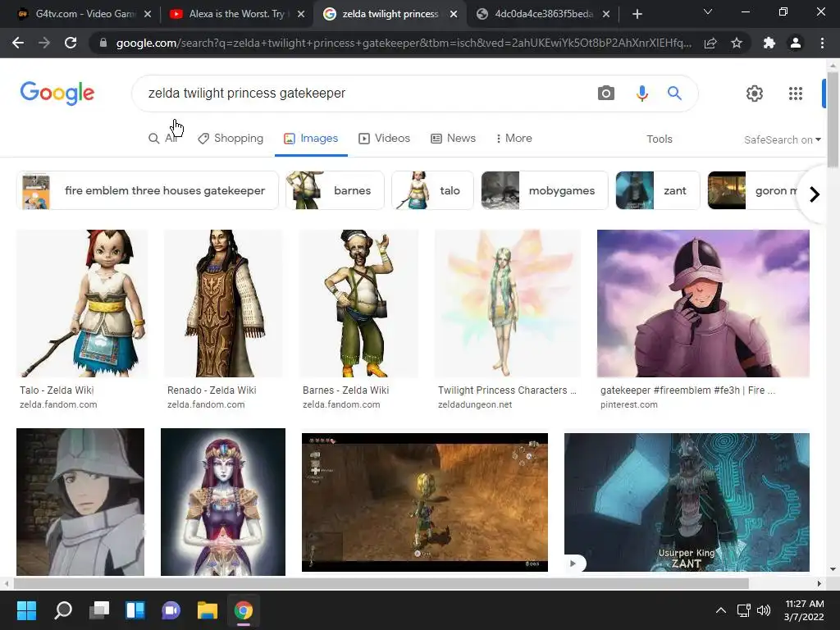Screen dimensions: 840x630
Task: Open the Chat app on the taskbar
Action: click(x=171, y=610)
